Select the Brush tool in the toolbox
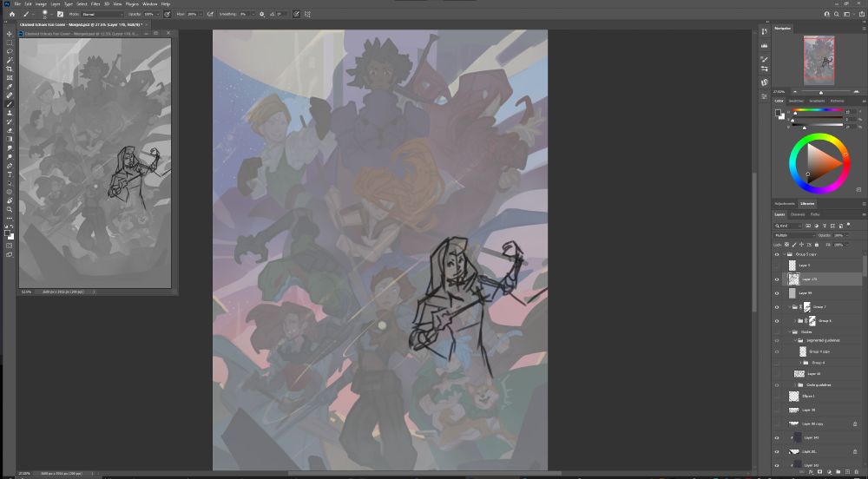Image resolution: width=868 pixels, height=479 pixels. point(10,104)
